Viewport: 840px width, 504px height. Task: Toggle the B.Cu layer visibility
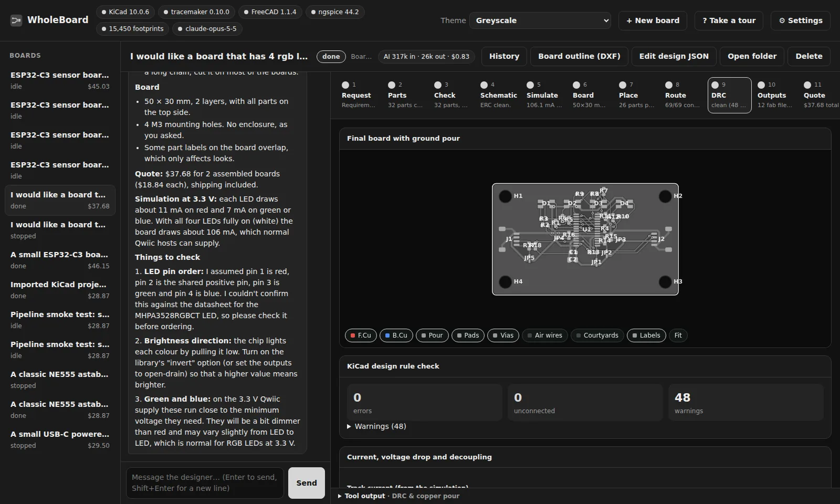pos(396,335)
